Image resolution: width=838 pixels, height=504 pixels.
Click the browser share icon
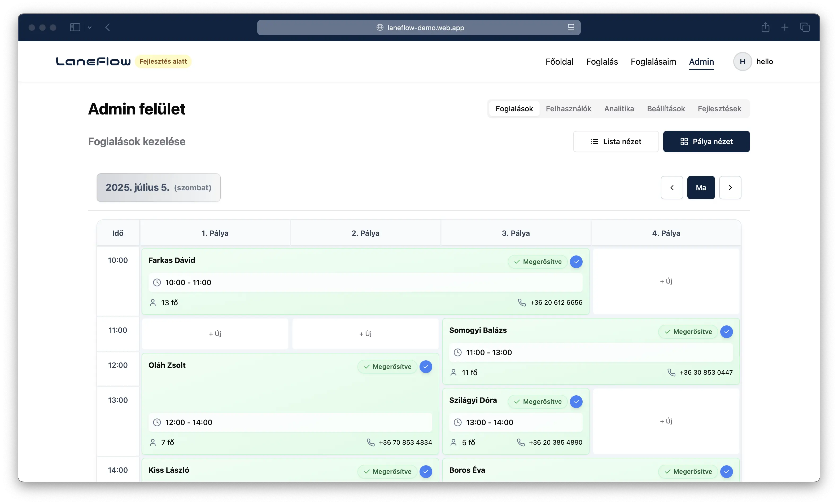tap(765, 27)
